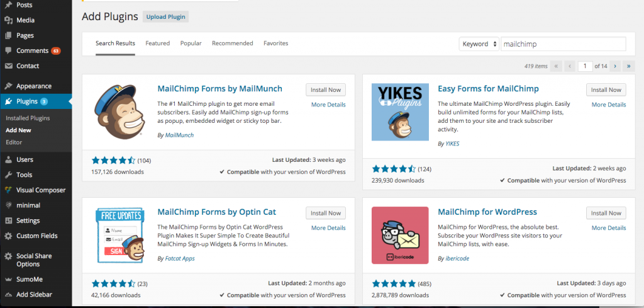
Task: Click the current page number field
Action: [x=586, y=66]
